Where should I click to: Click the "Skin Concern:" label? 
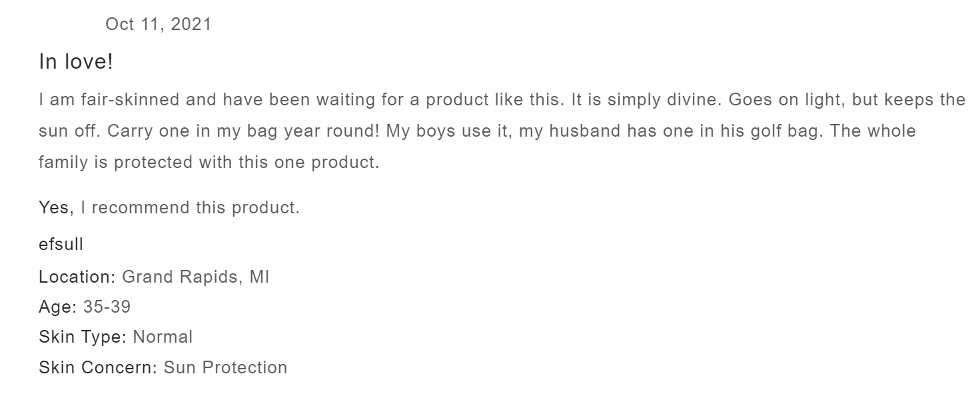pyautogui.click(x=99, y=367)
